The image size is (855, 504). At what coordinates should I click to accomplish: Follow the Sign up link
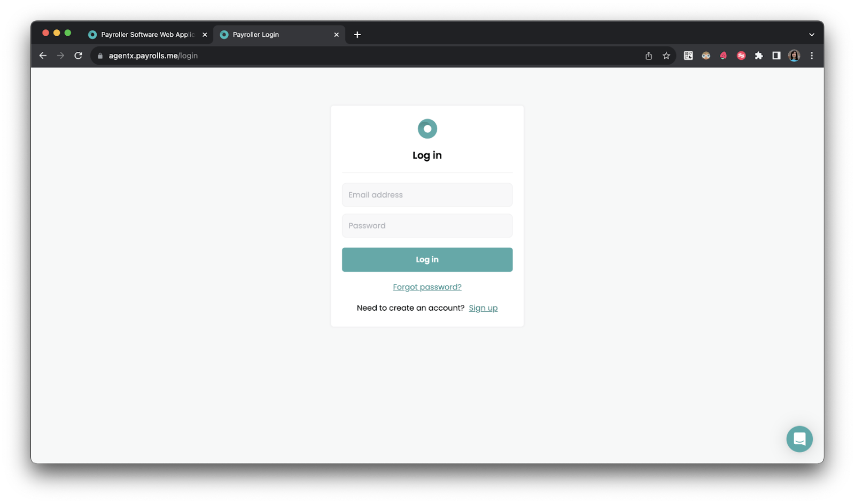pyautogui.click(x=483, y=308)
